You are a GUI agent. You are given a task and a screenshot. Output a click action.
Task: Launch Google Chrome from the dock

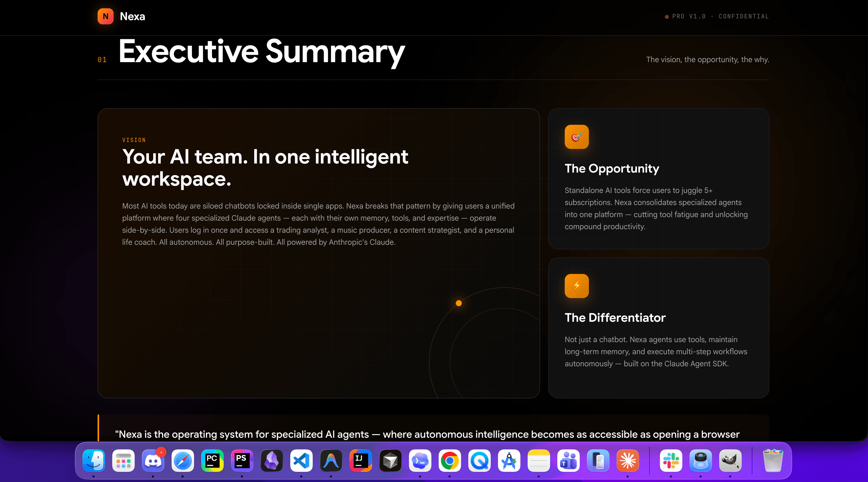pyautogui.click(x=450, y=460)
